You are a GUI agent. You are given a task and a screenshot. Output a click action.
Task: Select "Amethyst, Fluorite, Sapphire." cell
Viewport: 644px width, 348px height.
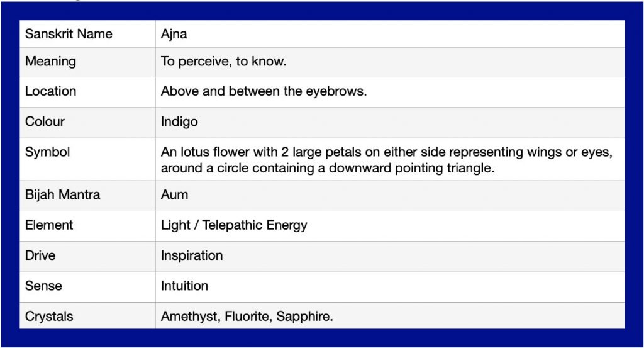[247, 317]
